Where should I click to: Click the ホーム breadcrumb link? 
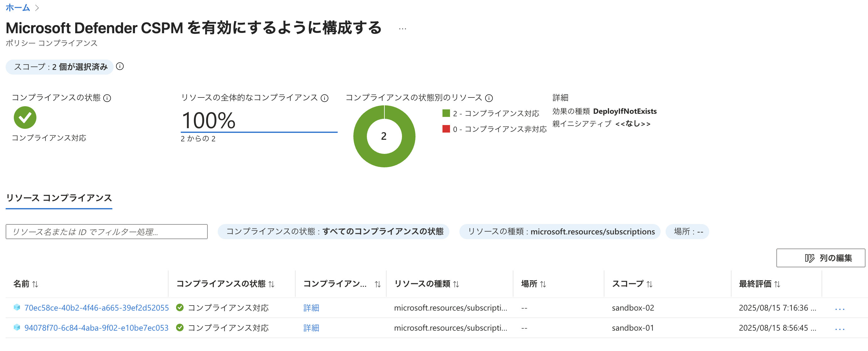18,8
